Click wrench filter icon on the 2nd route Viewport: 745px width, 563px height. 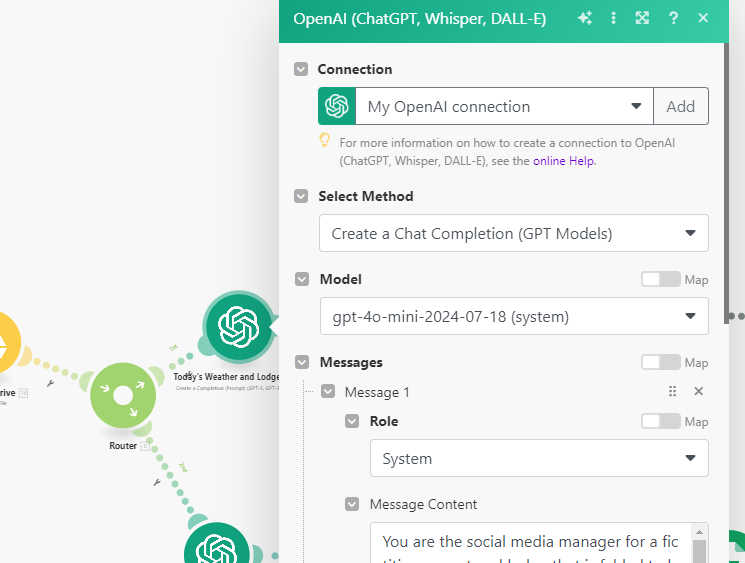coord(157,482)
